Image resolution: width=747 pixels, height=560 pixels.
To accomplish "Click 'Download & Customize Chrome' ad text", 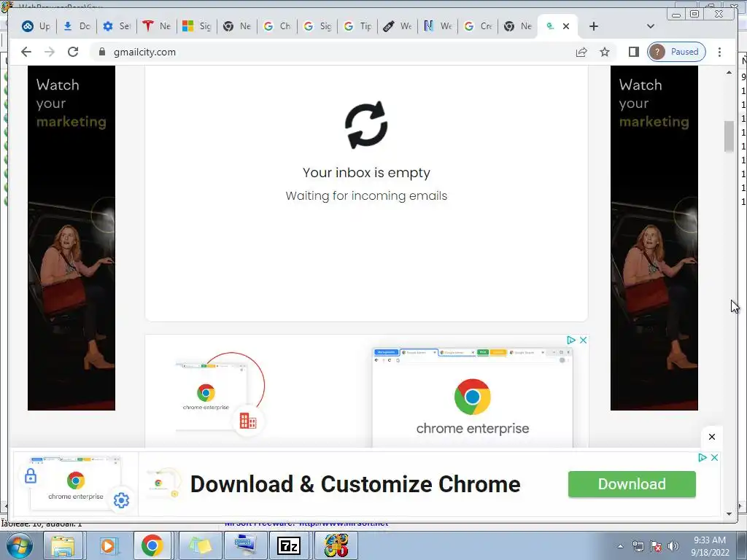I will pyautogui.click(x=355, y=484).
